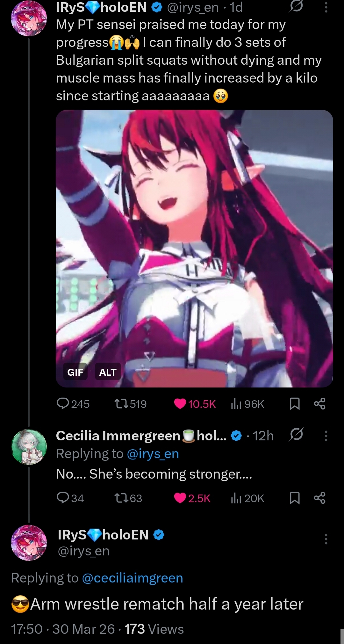This screenshot has height=644, width=344.
Task: View Cecilia reply's 20K view stats
Action: 247,498
